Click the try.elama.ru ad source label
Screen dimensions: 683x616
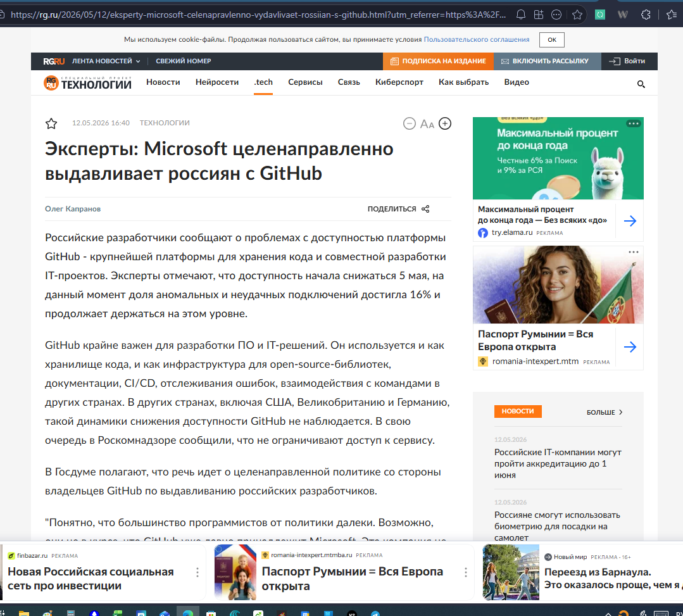512,232
